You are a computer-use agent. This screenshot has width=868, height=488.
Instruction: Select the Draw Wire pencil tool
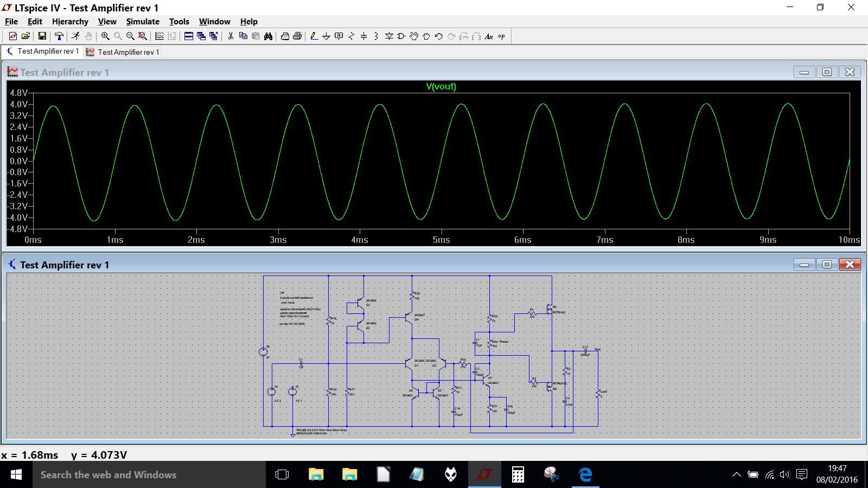click(314, 36)
